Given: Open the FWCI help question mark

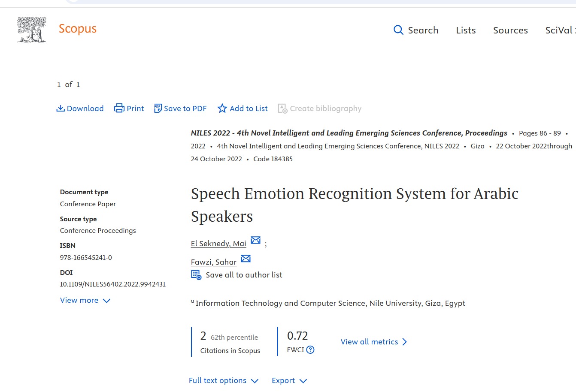Looking at the screenshot, I should 310,350.
